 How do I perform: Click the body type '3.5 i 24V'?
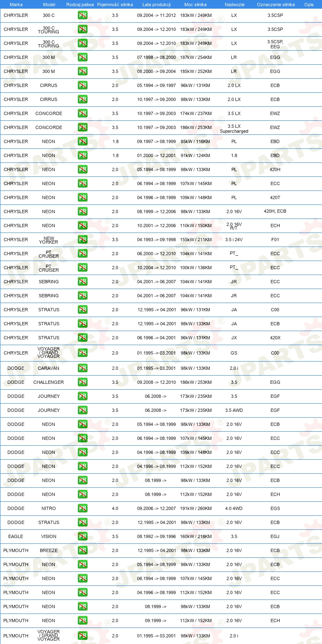234,240
